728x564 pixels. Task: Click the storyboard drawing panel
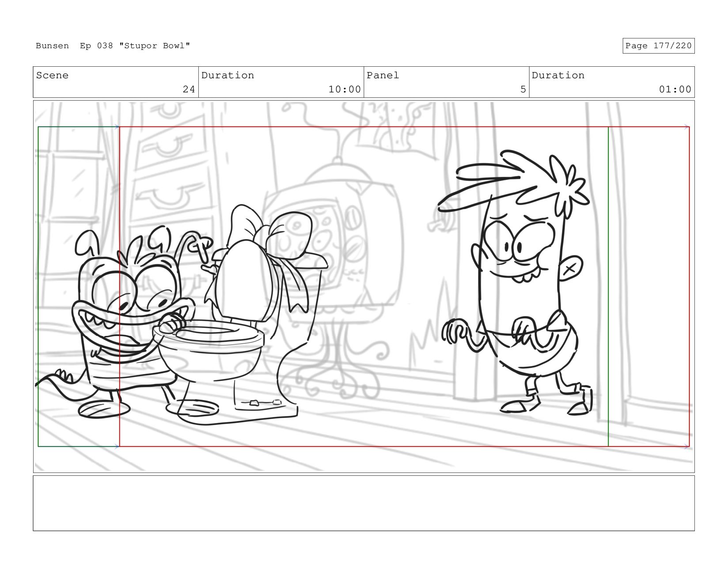point(364,286)
